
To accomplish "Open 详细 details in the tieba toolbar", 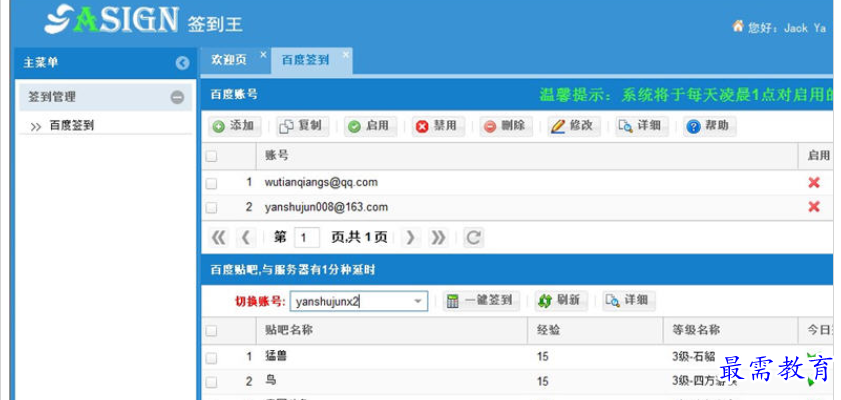I will [x=629, y=300].
